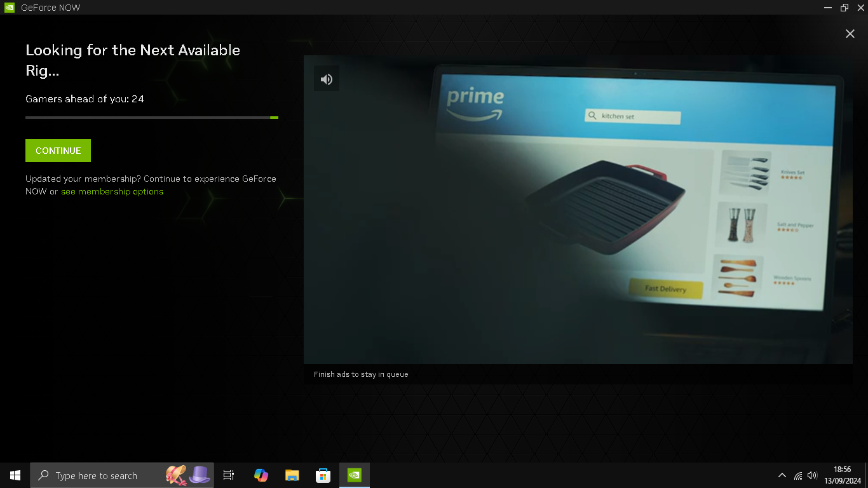868x488 pixels.
Task: Click the GeForce NOW taskbar icon
Action: pyautogui.click(x=354, y=475)
